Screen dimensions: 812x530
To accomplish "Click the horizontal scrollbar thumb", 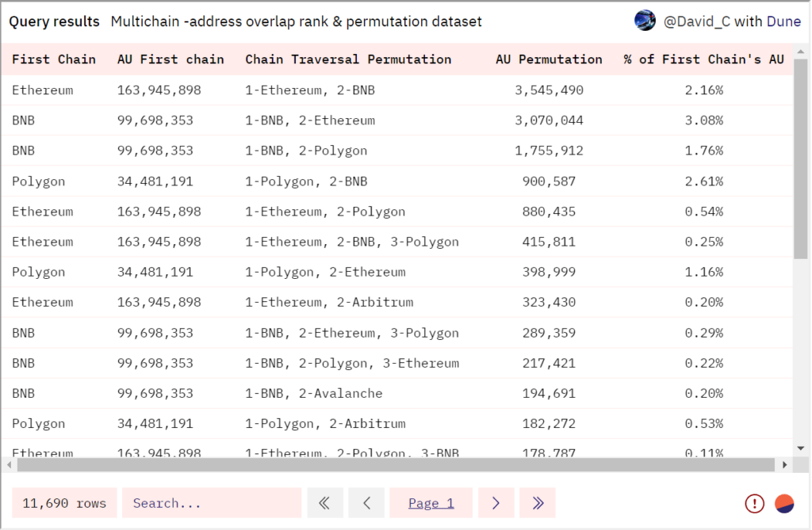I will [x=396, y=465].
